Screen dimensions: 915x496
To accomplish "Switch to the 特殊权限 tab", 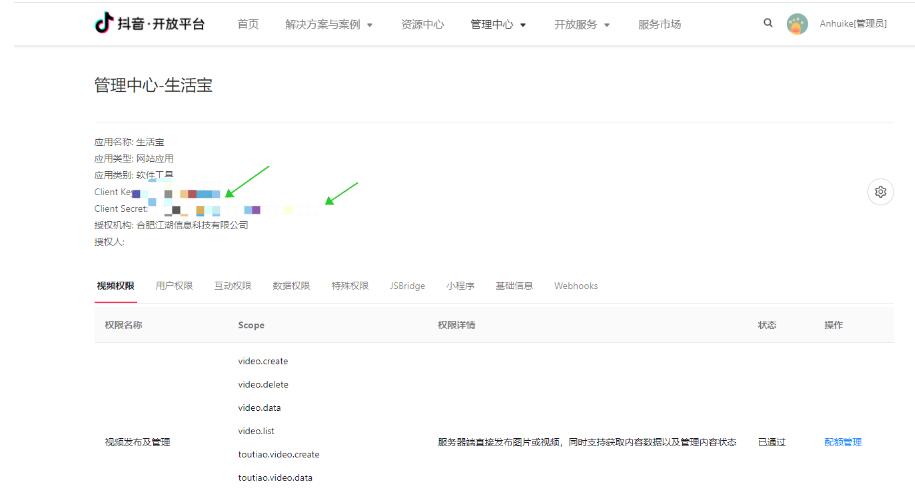I will (x=350, y=286).
